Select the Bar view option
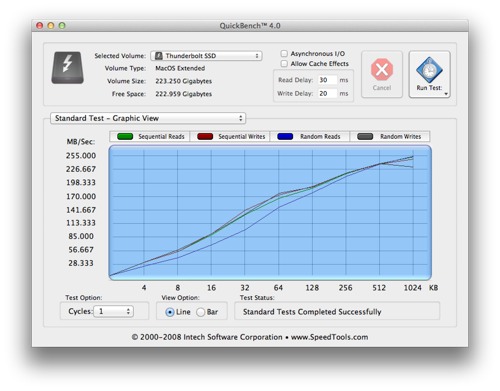 [200, 312]
